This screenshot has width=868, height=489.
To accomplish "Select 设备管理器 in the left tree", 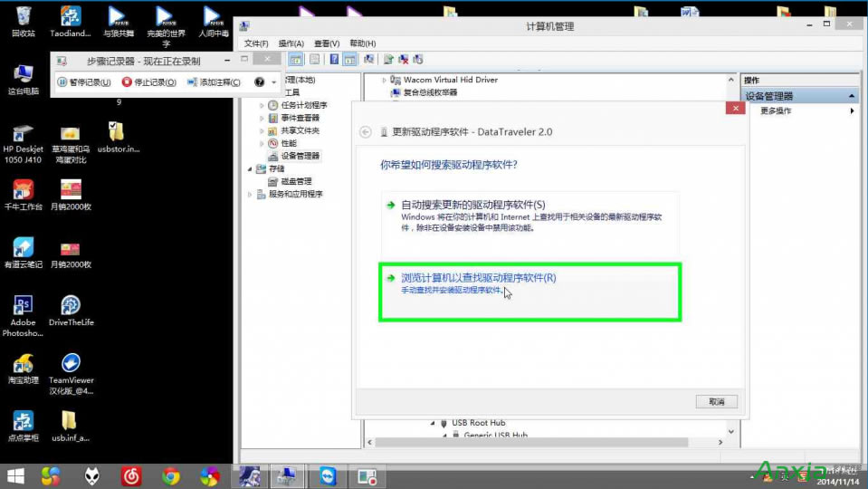I will (300, 156).
